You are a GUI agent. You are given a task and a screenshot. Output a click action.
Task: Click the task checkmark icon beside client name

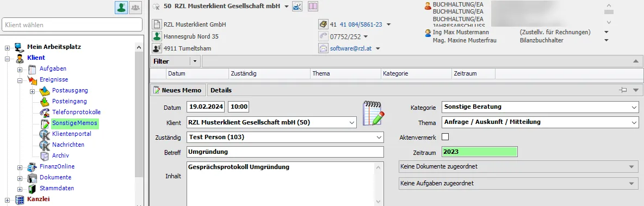(297, 6)
